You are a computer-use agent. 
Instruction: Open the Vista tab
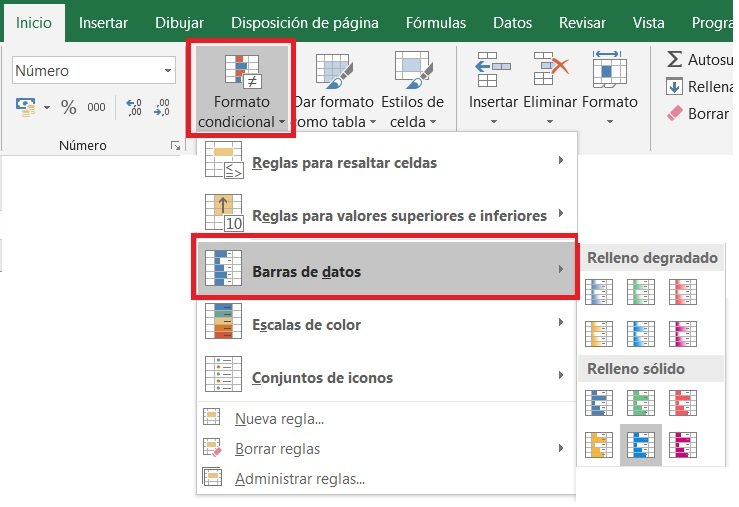tap(649, 23)
